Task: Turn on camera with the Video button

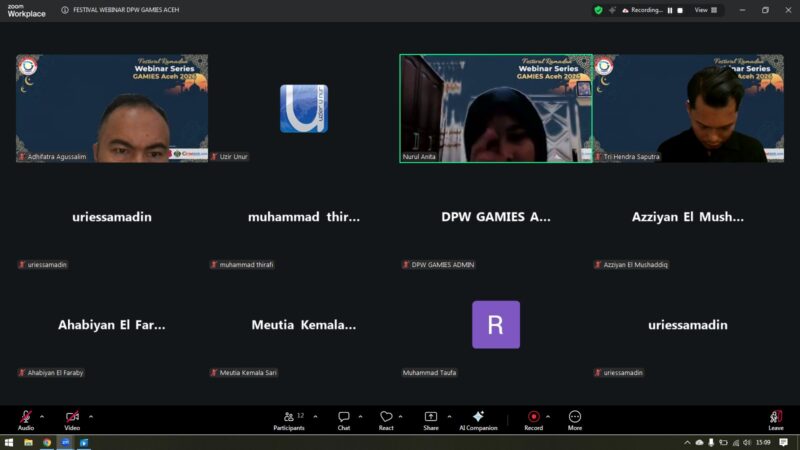Action: click(x=72, y=417)
